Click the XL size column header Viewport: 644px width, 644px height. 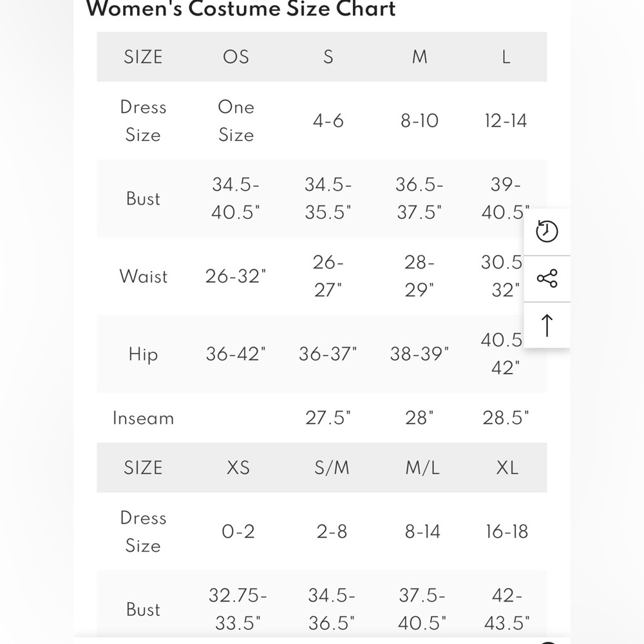pos(507,468)
